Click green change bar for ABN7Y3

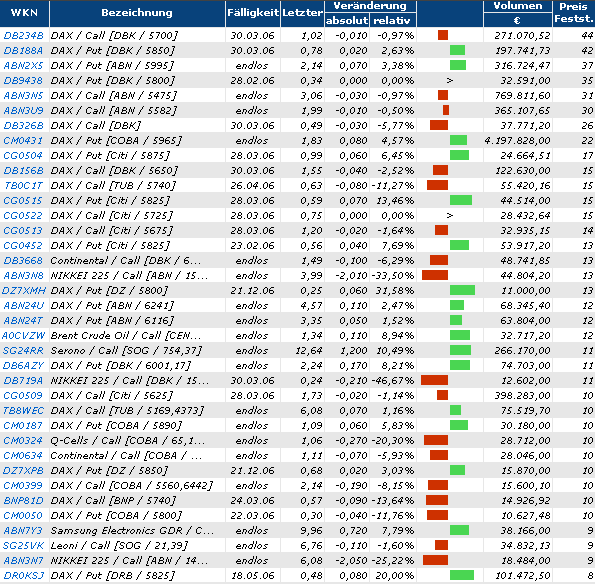click(x=460, y=530)
